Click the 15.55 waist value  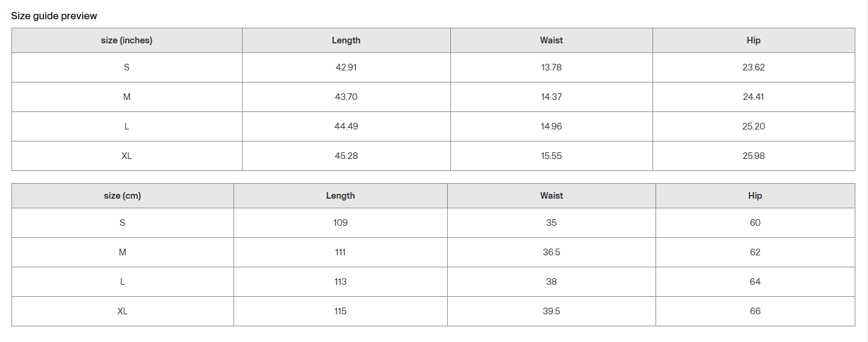pyautogui.click(x=551, y=156)
